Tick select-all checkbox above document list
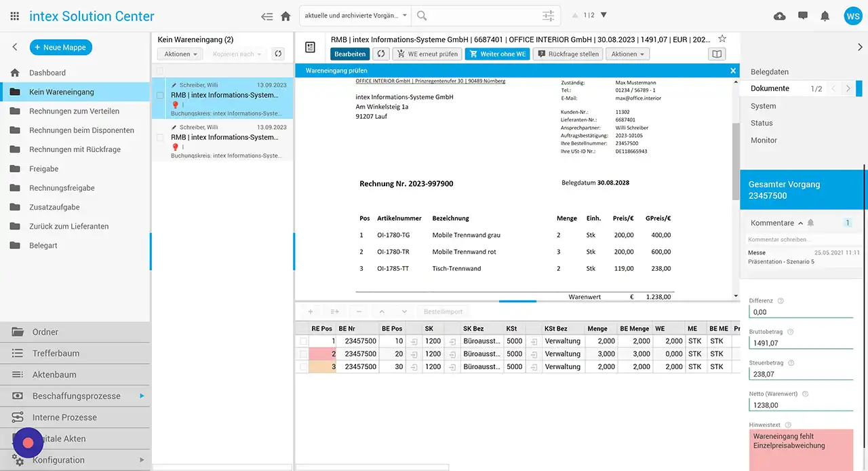 [x=160, y=71]
